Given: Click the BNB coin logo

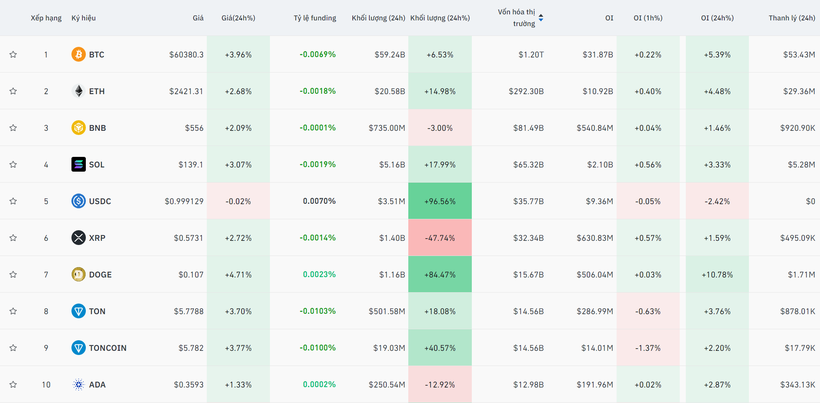Looking at the screenshot, I should [78, 128].
